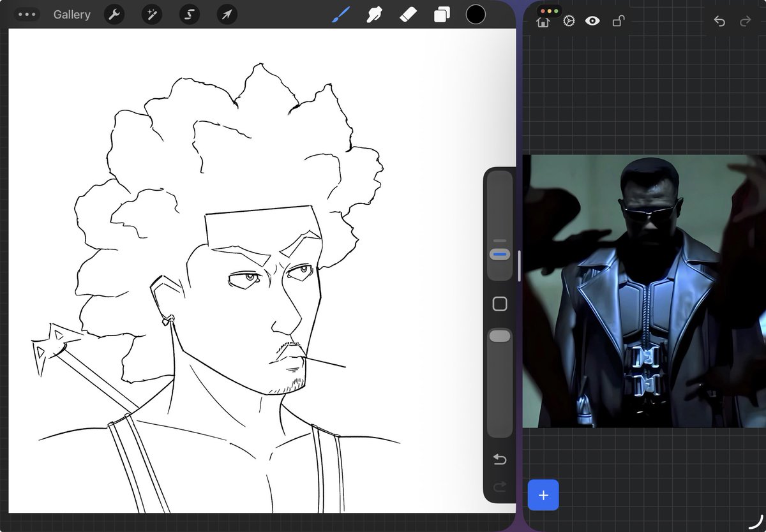The image size is (766, 532).
Task: Add new item with blue plus button
Action: click(543, 495)
